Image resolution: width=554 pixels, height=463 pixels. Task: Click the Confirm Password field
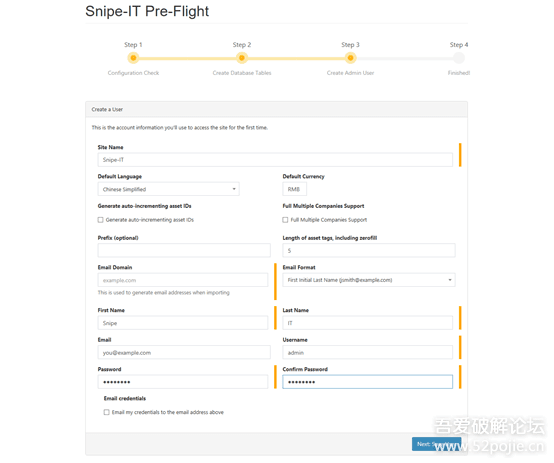pos(367,382)
